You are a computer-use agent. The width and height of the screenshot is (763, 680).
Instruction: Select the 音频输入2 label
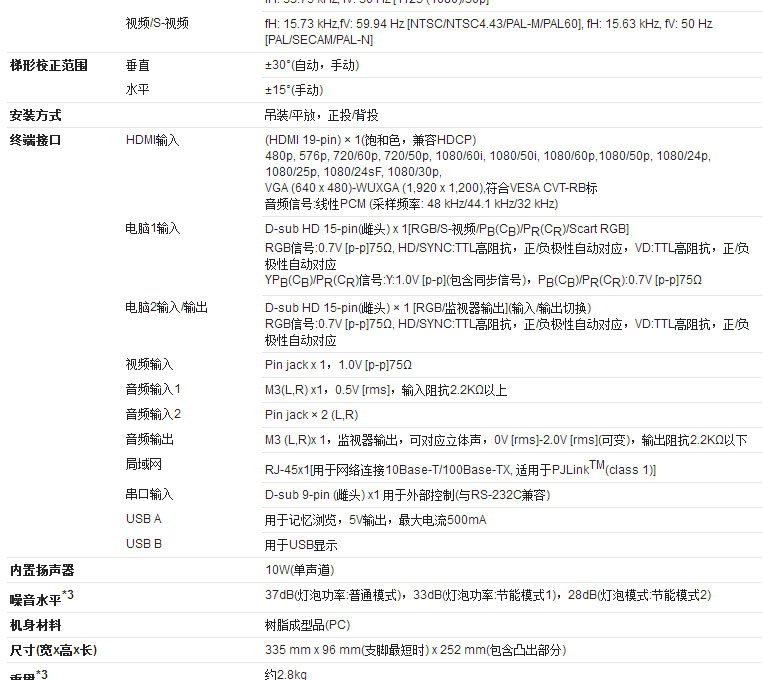[153, 414]
